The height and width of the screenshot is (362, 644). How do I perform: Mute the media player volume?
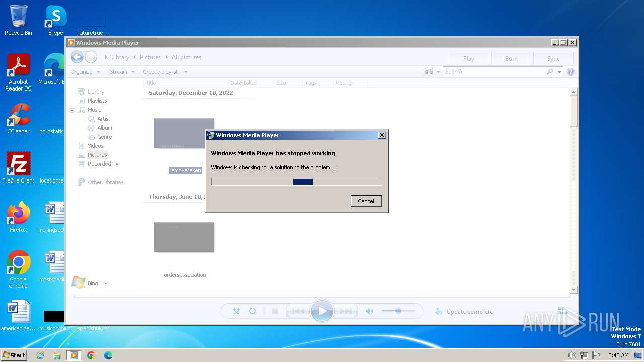370,311
